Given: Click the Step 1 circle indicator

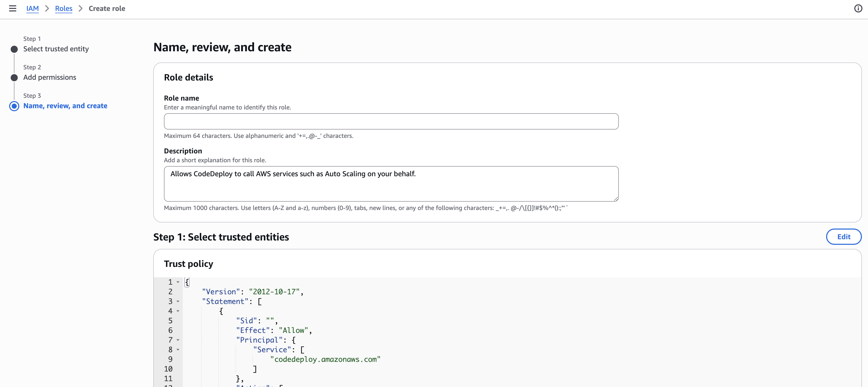Looking at the screenshot, I should click(x=14, y=49).
